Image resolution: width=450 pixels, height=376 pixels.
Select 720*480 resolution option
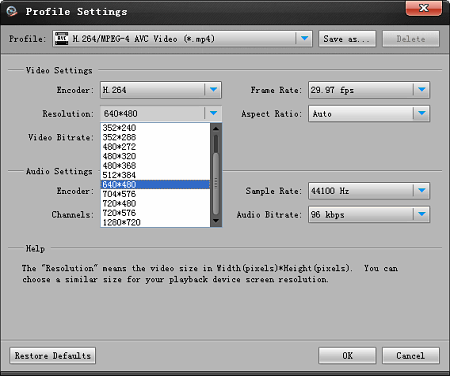pyautogui.click(x=155, y=203)
